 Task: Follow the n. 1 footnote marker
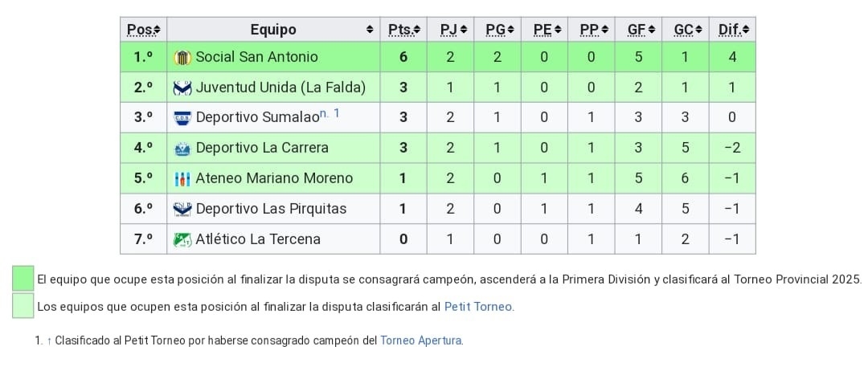pos(330,114)
